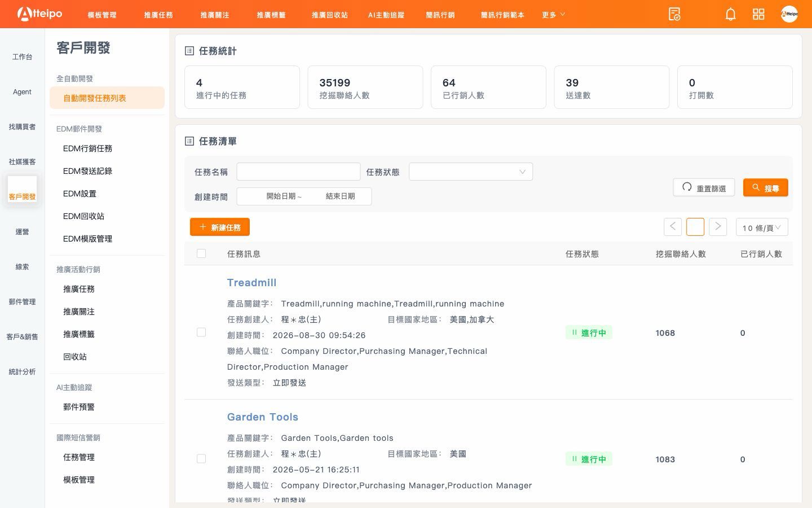The height and width of the screenshot is (508, 812).
Task: Open 郵件管理 in left rail
Action: point(22,302)
